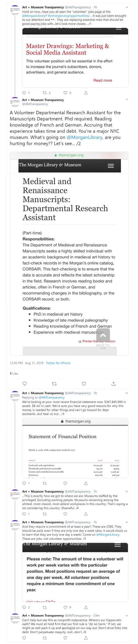Like the first tweet about volunteer jobs

click(x=66, y=93)
